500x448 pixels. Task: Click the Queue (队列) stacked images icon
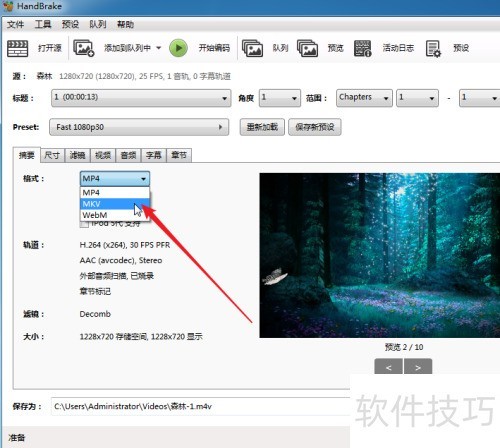click(x=252, y=48)
